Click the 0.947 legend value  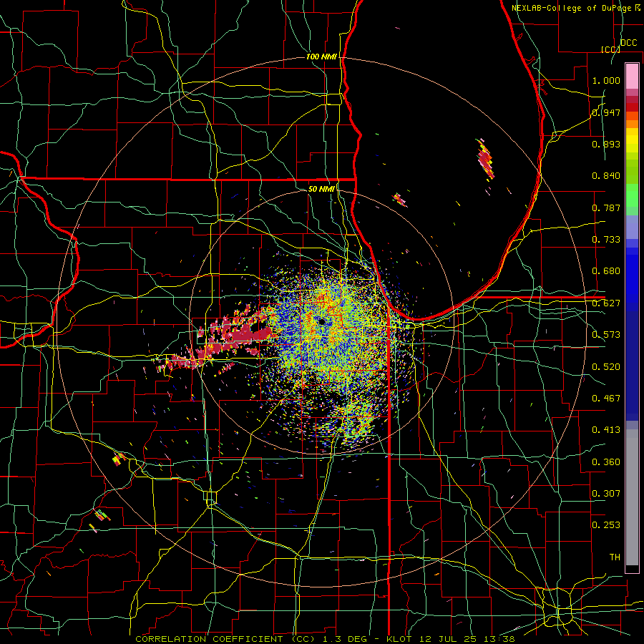coord(606,112)
